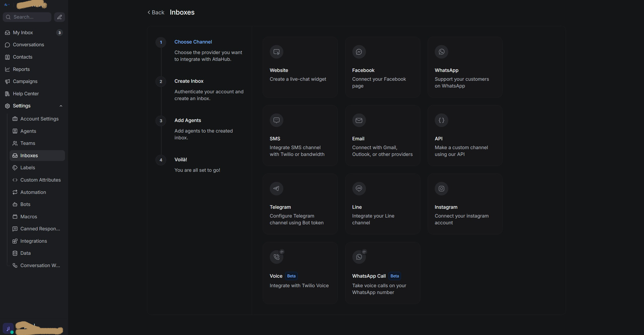Click the Voilà! step heading
Image resolution: width=644 pixels, height=335 pixels.
click(x=180, y=159)
